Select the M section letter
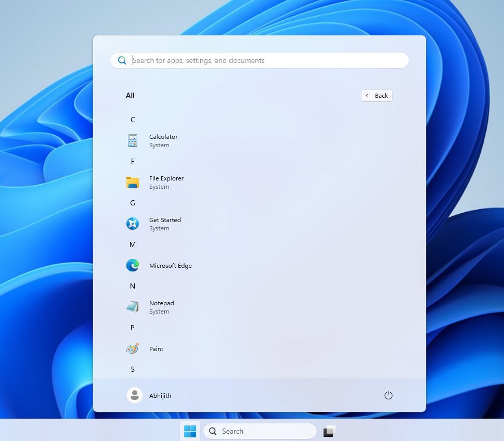The width and height of the screenshot is (504, 441). coord(133,244)
